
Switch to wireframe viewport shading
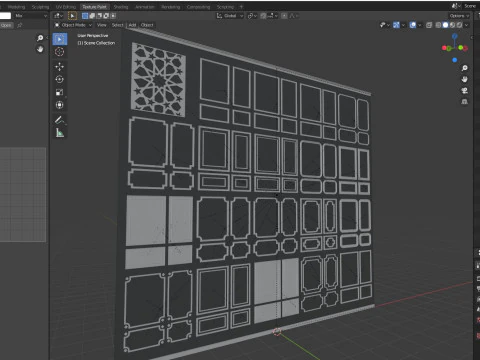click(439, 25)
